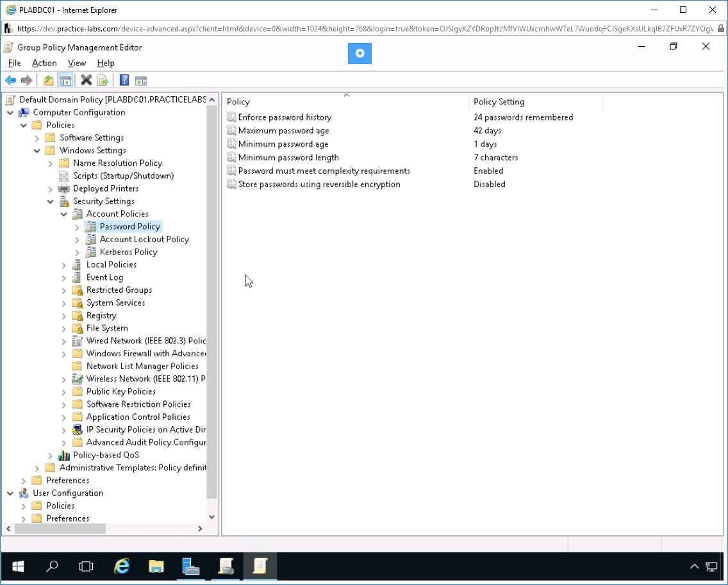Screen dimensions: 728x585
Task: Click the Policy-based QoS chart icon
Action: point(63,455)
